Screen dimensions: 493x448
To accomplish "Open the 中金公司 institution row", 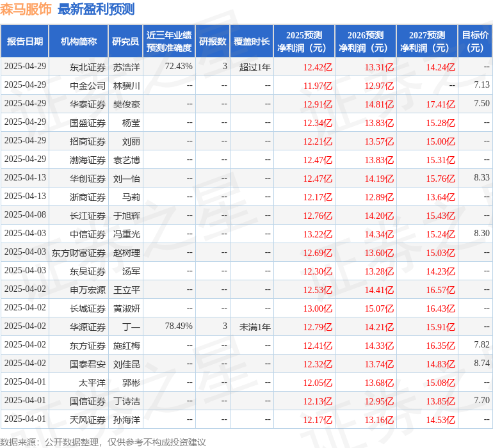I will (88, 85).
